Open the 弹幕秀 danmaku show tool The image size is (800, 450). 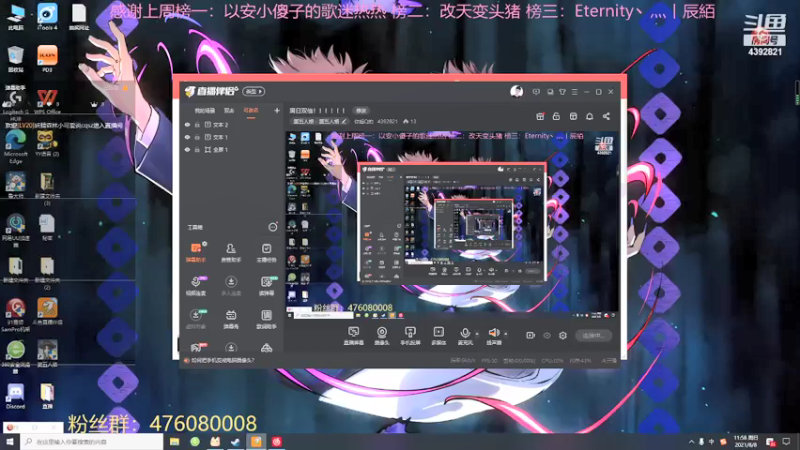231,319
